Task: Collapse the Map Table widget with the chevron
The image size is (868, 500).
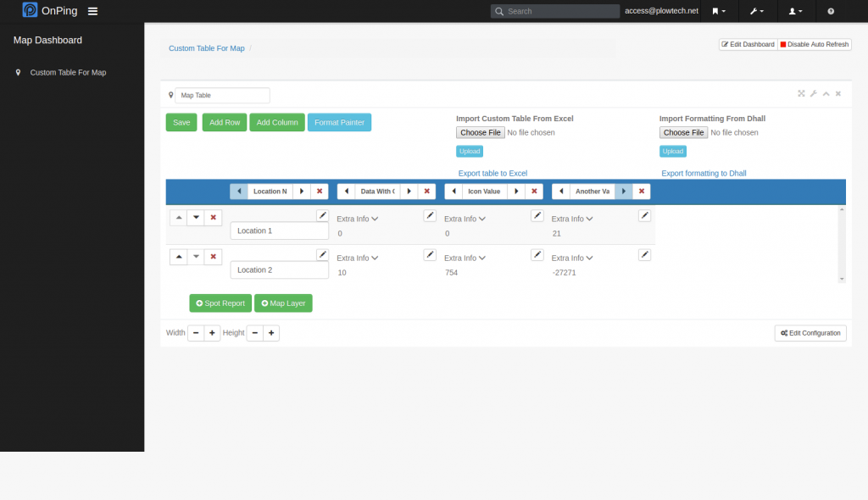Action: tap(826, 93)
